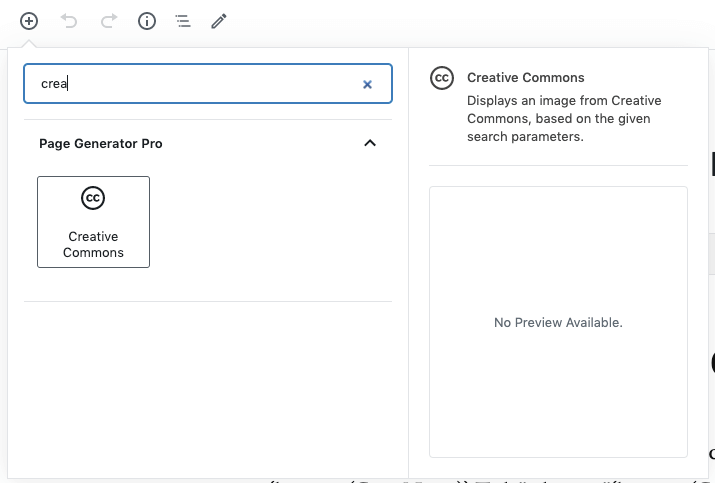
Task: Click the No Preview Available text
Action: pyautogui.click(x=558, y=322)
